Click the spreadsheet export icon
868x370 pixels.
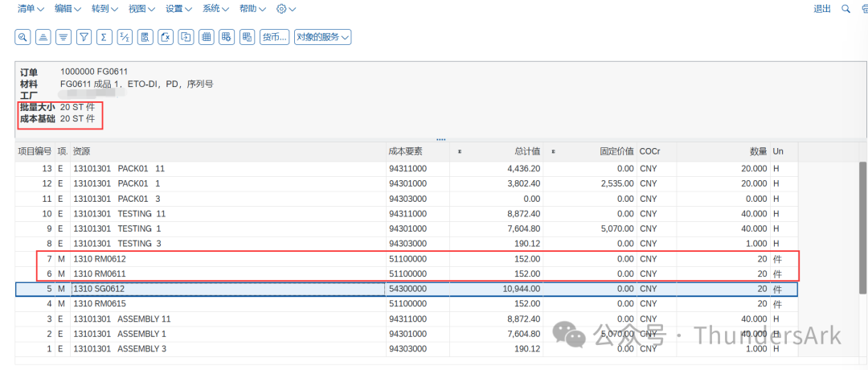tap(166, 37)
